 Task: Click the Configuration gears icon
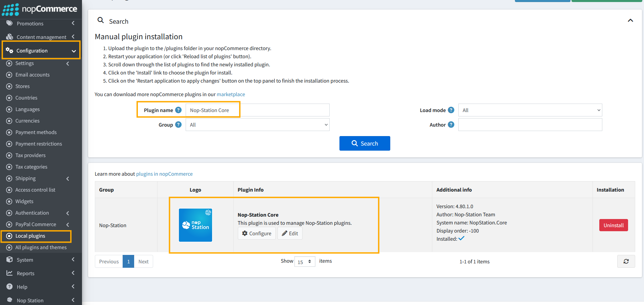pos(9,50)
